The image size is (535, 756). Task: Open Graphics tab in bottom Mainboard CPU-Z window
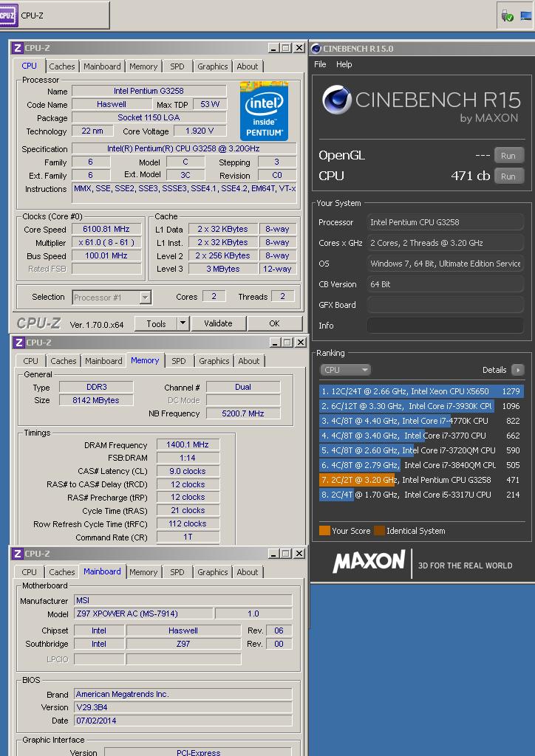pos(212,572)
